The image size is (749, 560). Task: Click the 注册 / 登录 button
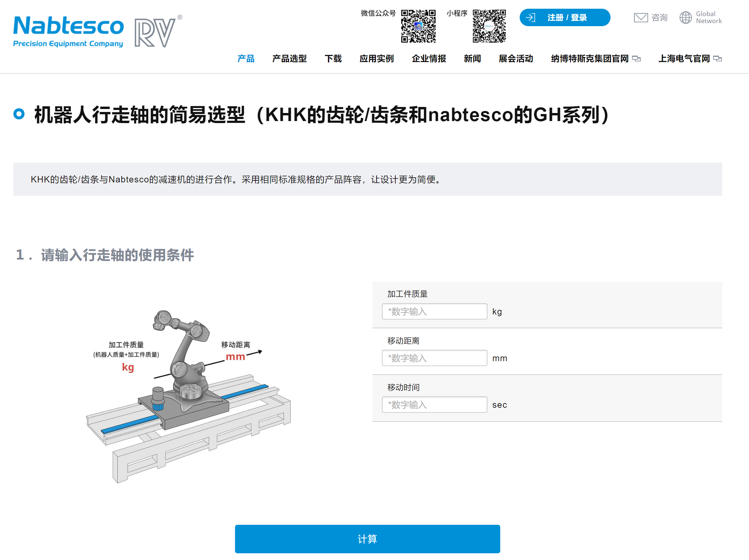click(567, 18)
